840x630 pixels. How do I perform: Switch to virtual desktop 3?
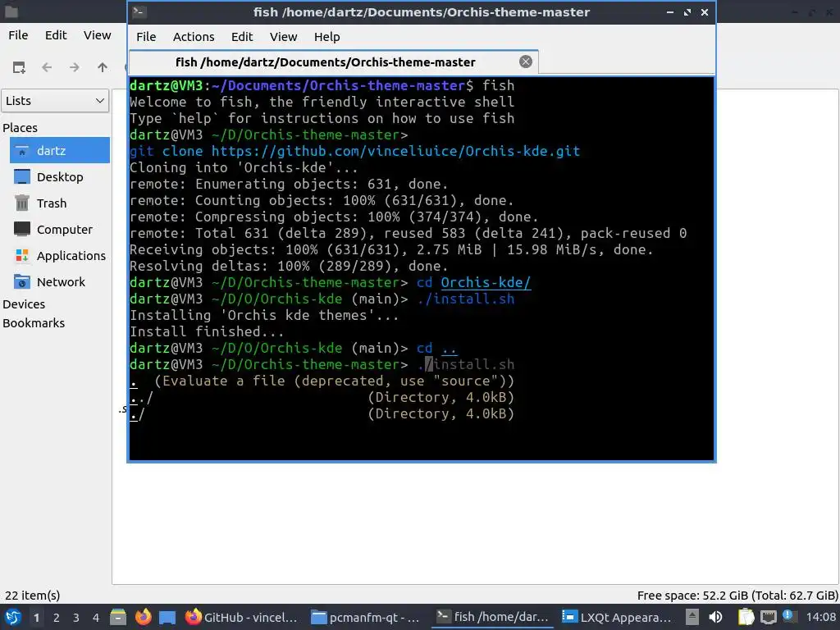tap(76, 618)
